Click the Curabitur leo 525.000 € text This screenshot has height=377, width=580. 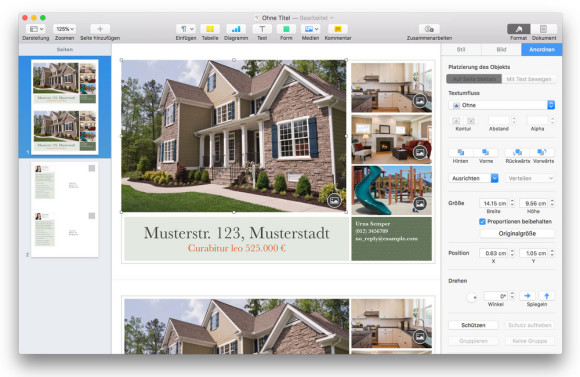pos(236,248)
